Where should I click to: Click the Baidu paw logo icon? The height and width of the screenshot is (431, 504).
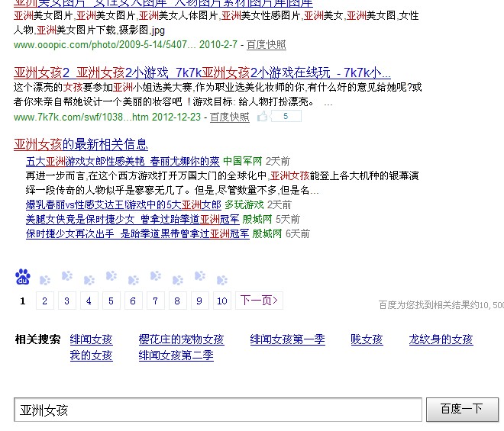[22, 277]
